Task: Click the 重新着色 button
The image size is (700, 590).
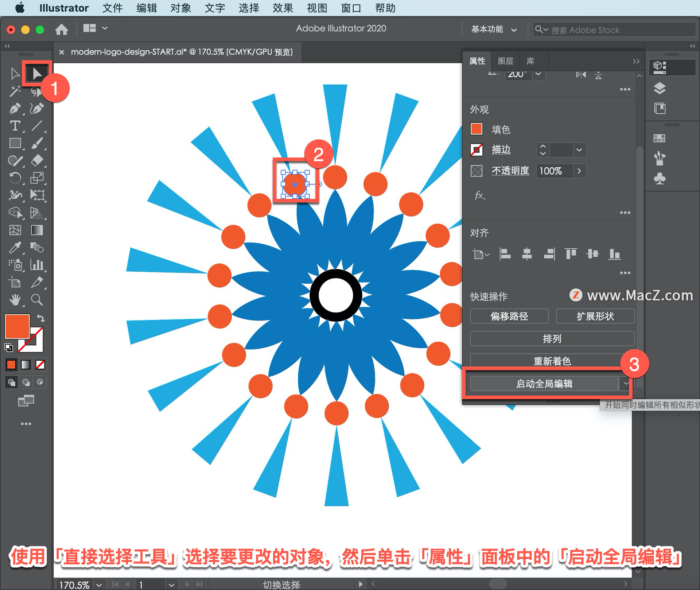Action: tap(552, 361)
